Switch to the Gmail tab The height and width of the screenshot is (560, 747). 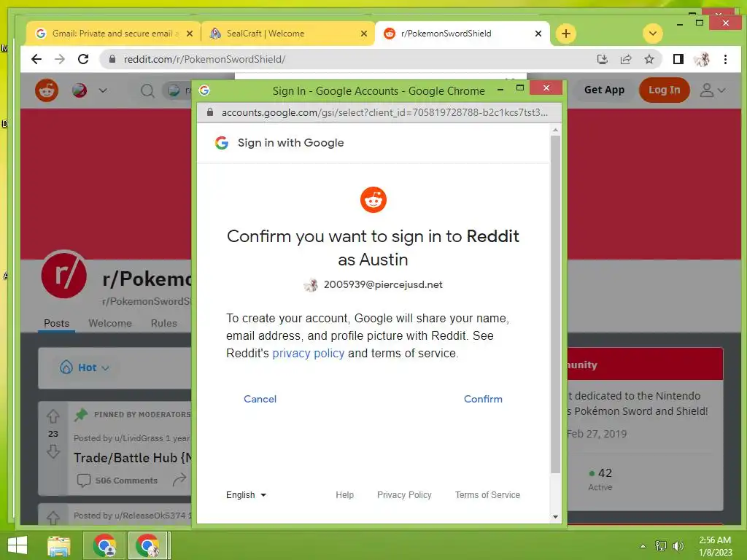[113, 34]
